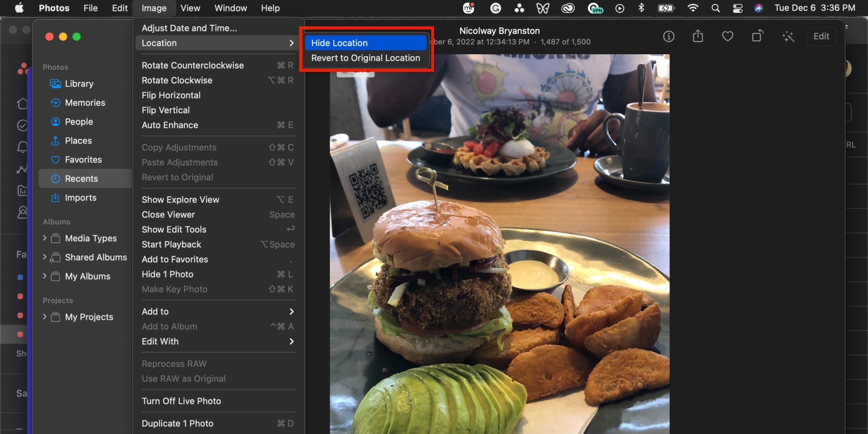
Task: Open the Apple menu
Action: click(19, 8)
